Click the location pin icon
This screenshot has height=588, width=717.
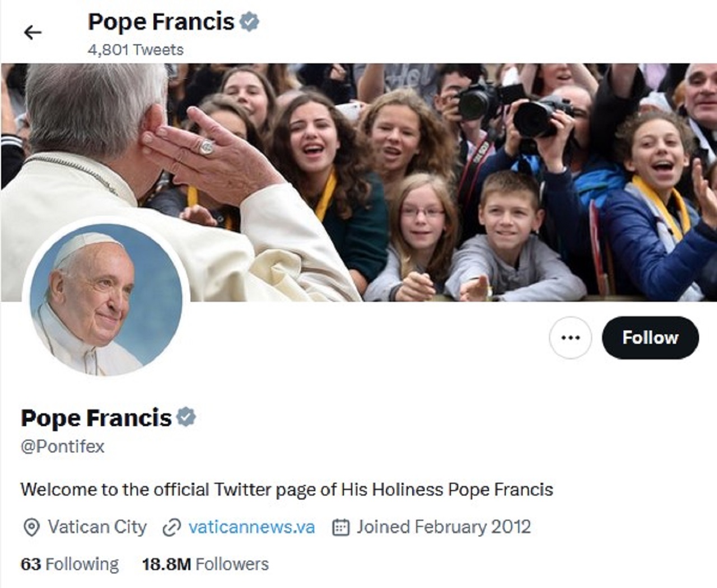31,528
